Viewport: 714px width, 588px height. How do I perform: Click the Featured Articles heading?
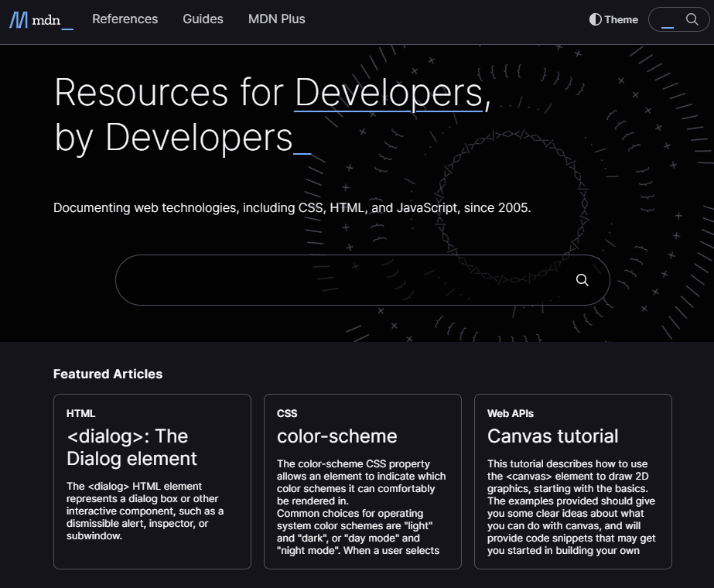click(x=108, y=374)
